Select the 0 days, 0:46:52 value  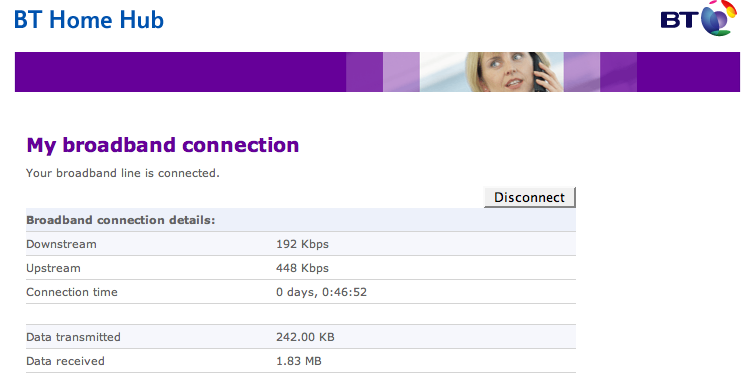click(321, 292)
